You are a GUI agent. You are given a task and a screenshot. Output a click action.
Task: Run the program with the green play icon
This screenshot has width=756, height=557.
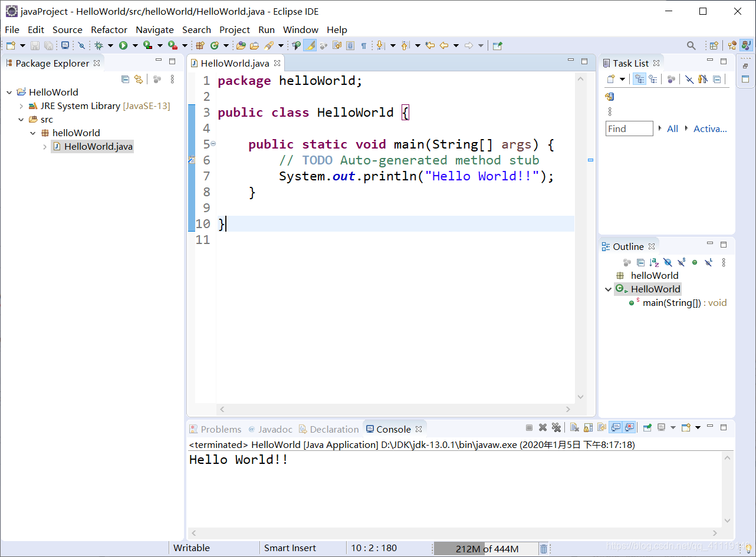tap(123, 45)
